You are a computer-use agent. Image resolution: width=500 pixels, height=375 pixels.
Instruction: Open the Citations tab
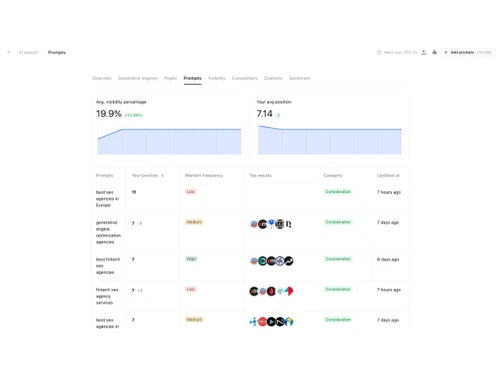(273, 78)
